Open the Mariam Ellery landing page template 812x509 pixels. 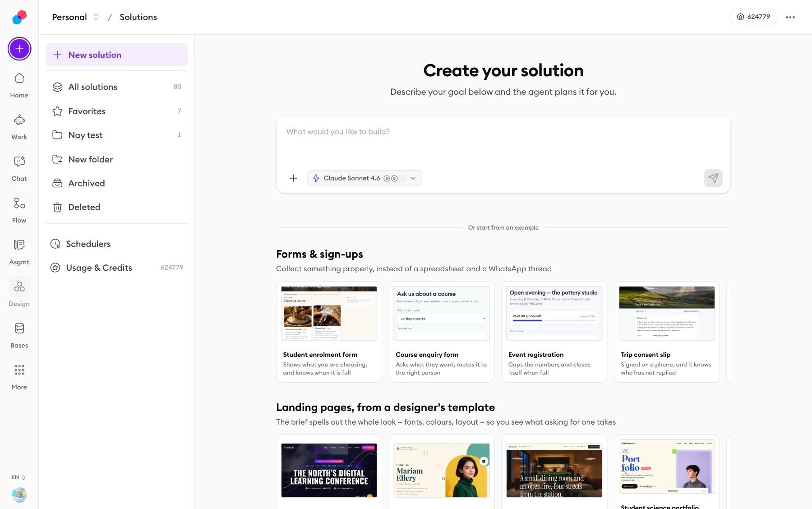[442, 470]
